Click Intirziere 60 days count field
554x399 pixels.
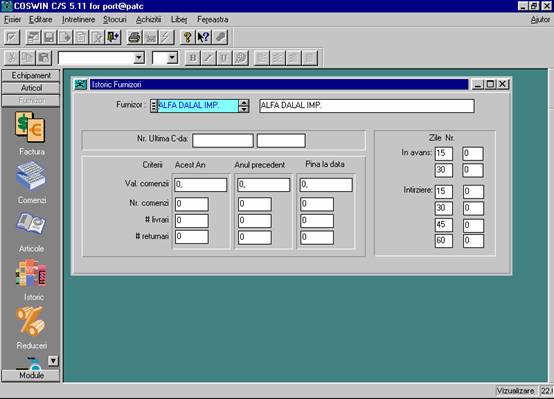coord(473,241)
